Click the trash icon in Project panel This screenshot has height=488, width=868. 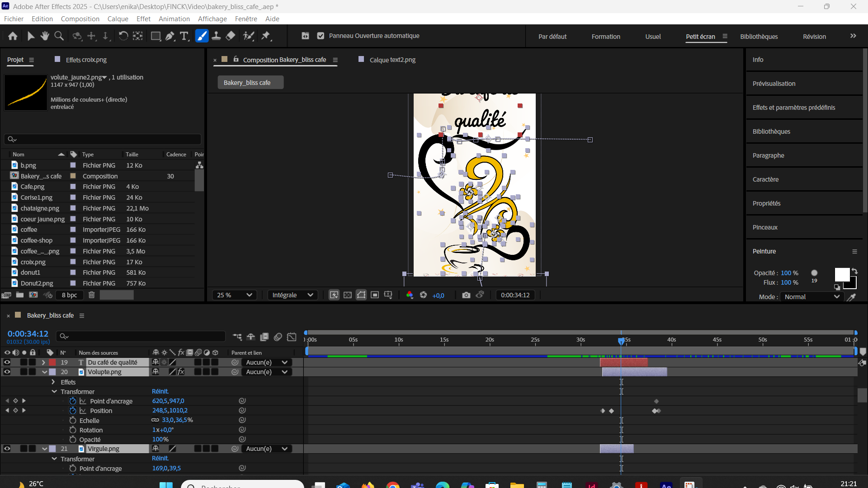tap(91, 295)
